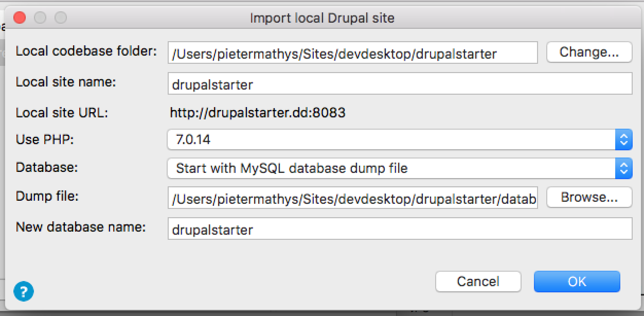The image size is (644, 316).
Task: Click the New database name field
Action: (400, 229)
